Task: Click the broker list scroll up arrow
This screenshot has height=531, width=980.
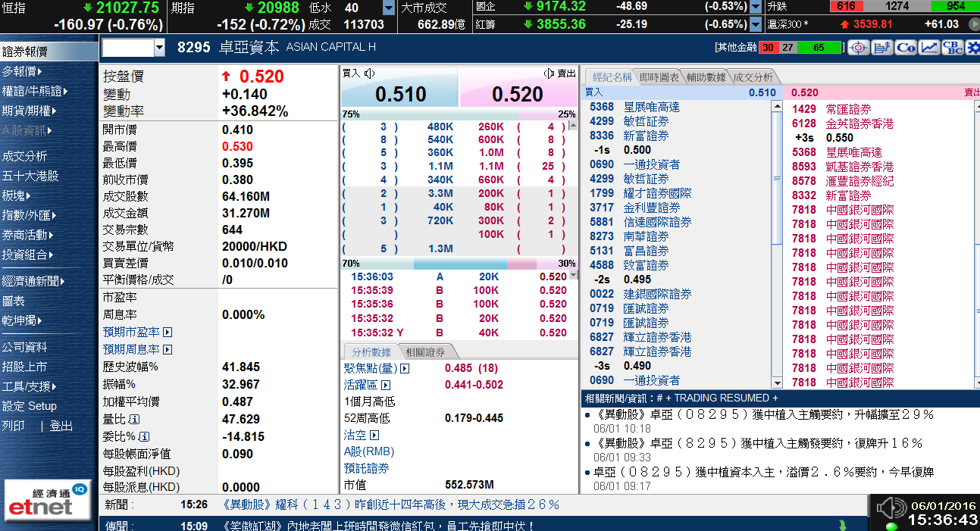Action: point(776,107)
